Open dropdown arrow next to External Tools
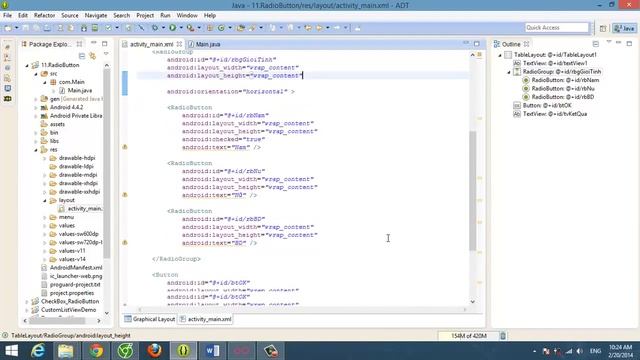640x360 pixels. (x=199, y=28)
